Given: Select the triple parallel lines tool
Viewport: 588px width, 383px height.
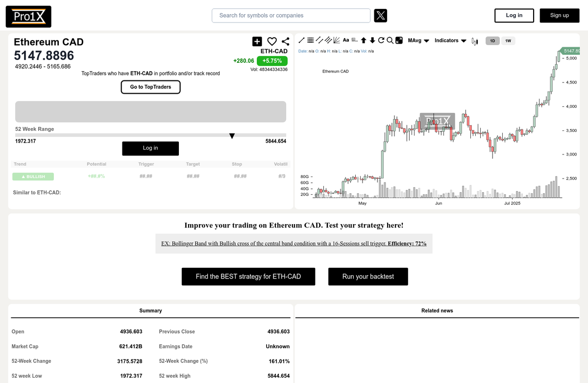Looking at the screenshot, I should (328, 40).
